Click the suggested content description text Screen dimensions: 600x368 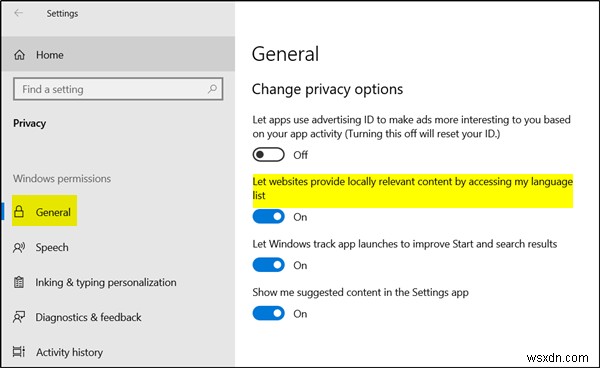coord(360,293)
